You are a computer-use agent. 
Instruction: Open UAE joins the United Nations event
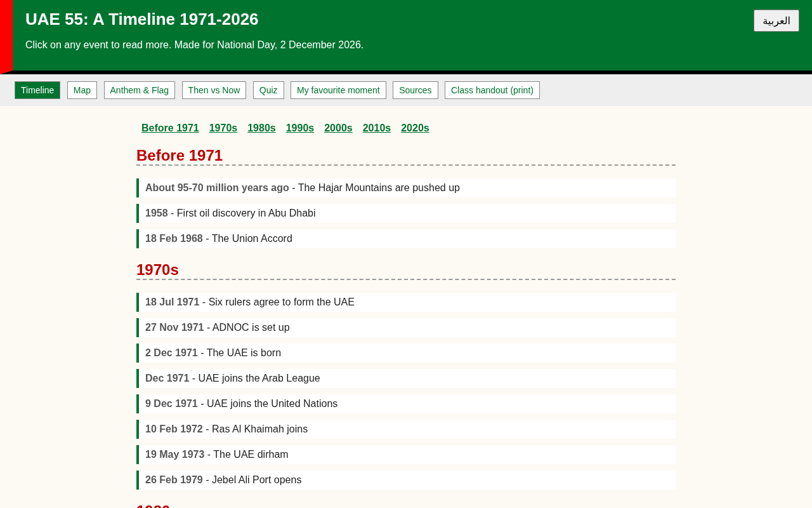[406, 404]
